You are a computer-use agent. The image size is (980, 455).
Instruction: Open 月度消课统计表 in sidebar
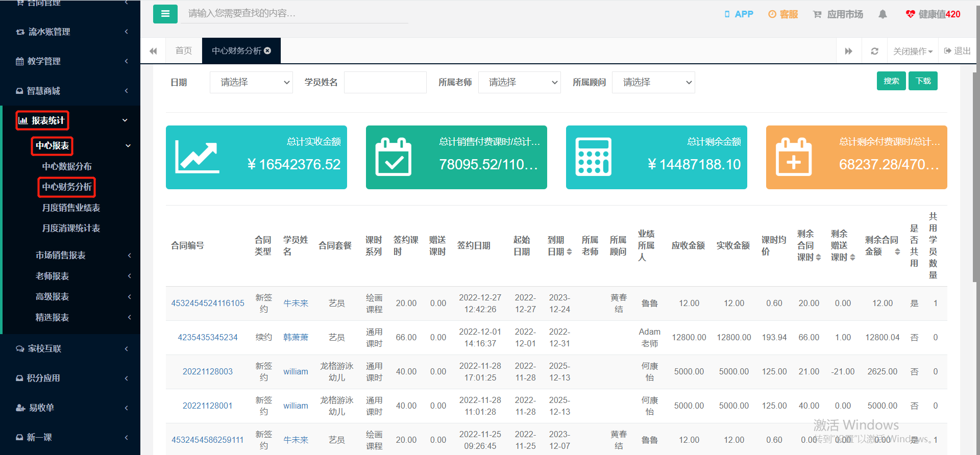[71, 228]
